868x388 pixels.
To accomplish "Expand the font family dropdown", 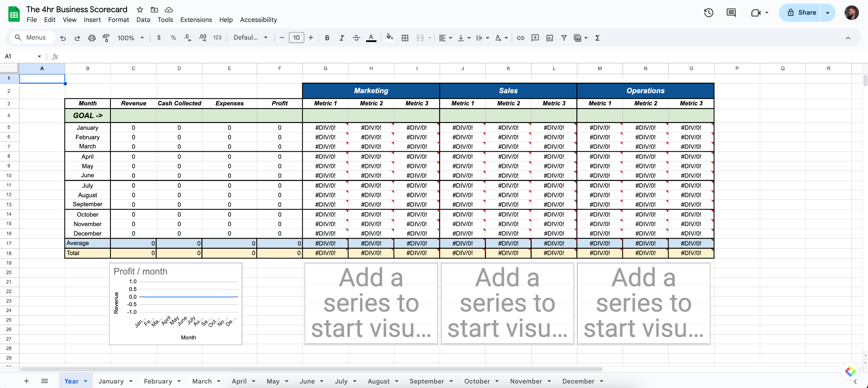I will (x=251, y=38).
